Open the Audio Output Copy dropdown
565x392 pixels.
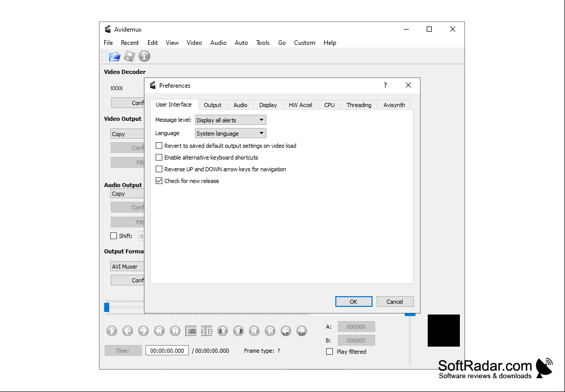click(127, 194)
